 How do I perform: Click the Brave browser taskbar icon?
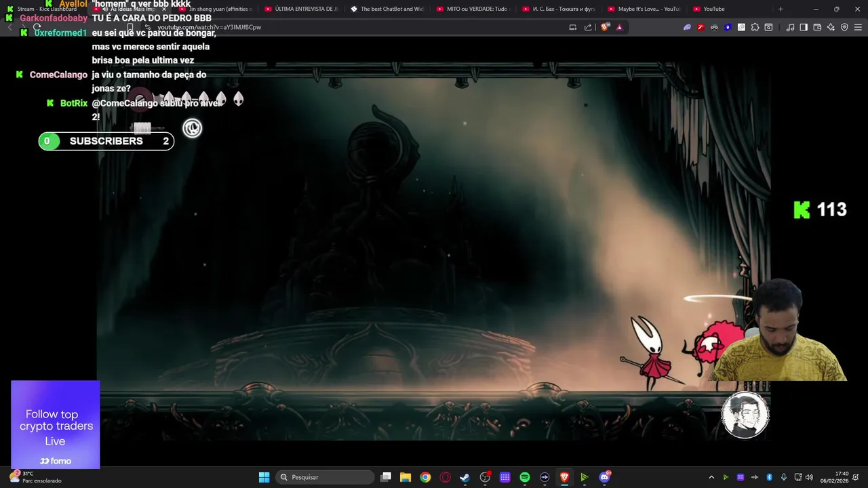[564, 477]
